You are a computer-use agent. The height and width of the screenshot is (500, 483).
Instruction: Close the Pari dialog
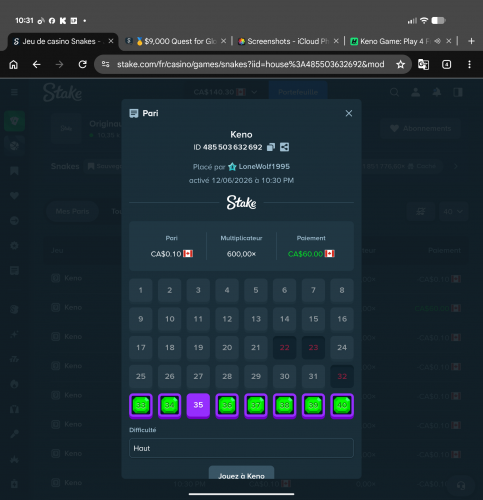point(349,113)
